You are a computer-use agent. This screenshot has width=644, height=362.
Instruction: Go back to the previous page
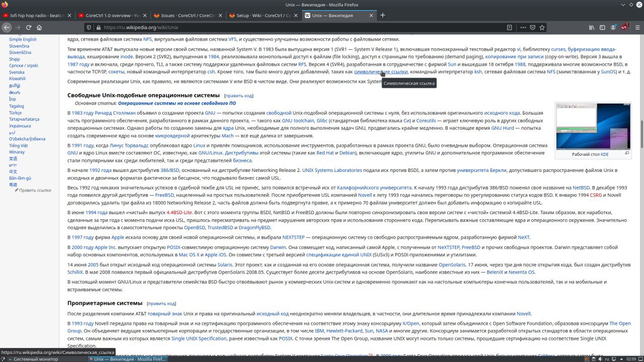pos(7,28)
